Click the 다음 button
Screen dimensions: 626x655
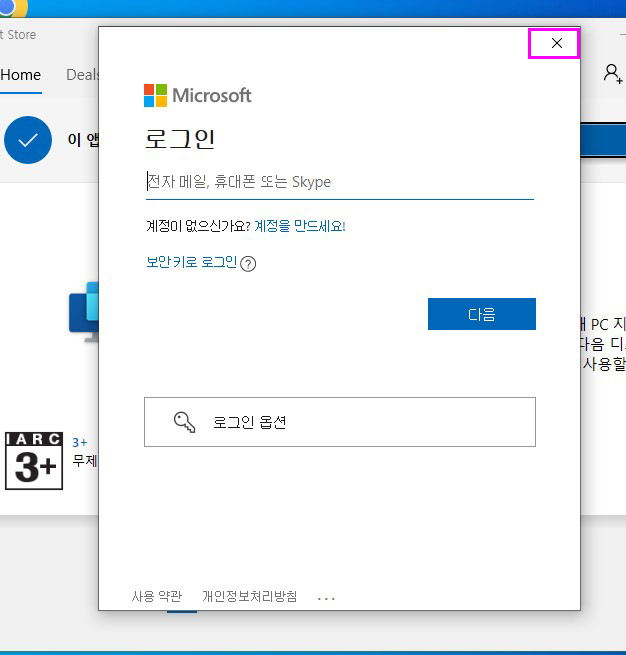(x=482, y=314)
